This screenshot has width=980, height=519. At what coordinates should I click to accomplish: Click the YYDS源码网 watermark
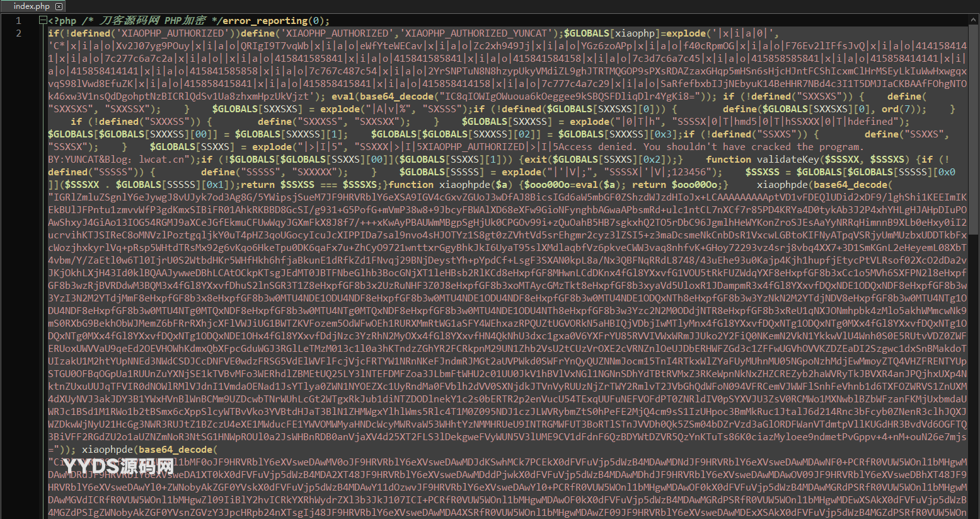point(118,466)
